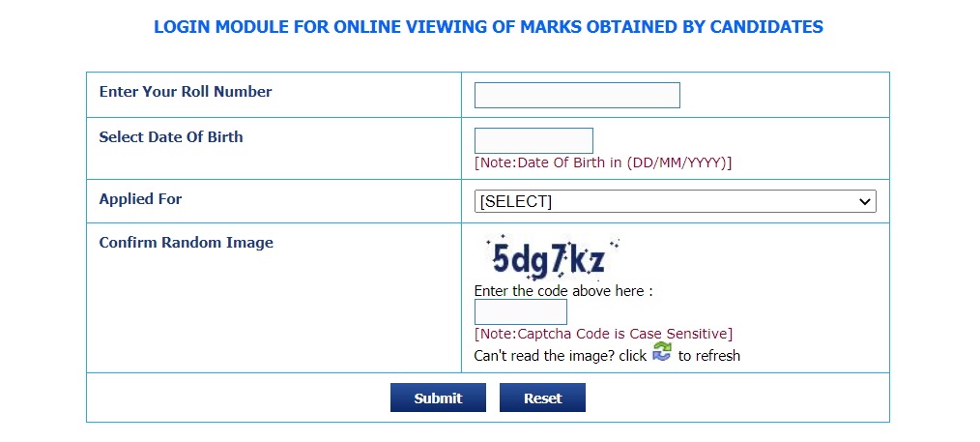Click the Can't read the image text
The height and width of the screenshot is (442, 980).
pyautogui.click(x=560, y=356)
